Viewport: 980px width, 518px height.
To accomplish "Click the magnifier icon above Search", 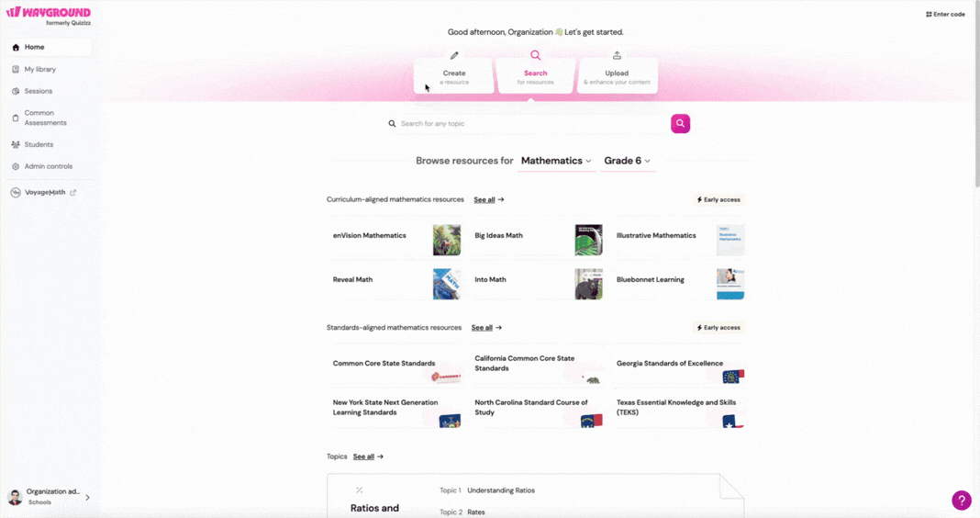I will (x=536, y=55).
